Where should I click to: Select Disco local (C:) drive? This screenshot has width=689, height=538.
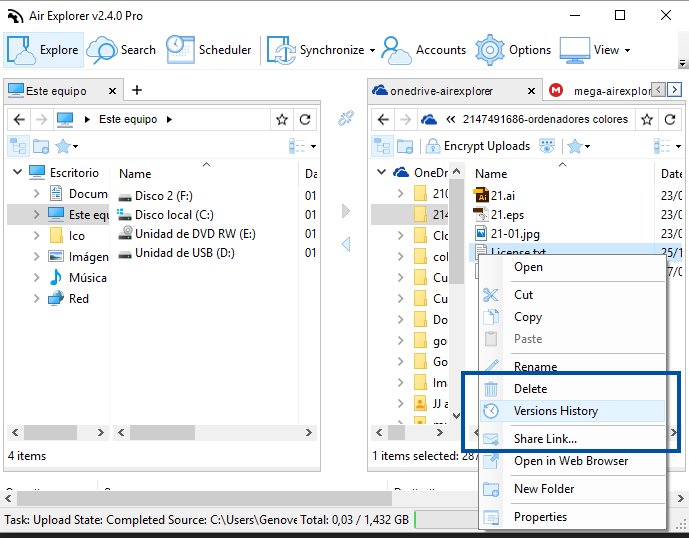tap(166, 214)
